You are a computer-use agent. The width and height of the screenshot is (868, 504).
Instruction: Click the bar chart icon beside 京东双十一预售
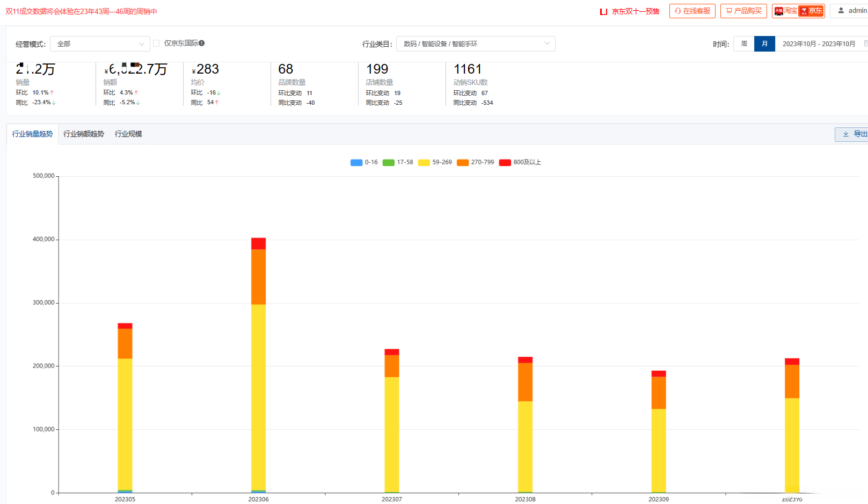604,11
